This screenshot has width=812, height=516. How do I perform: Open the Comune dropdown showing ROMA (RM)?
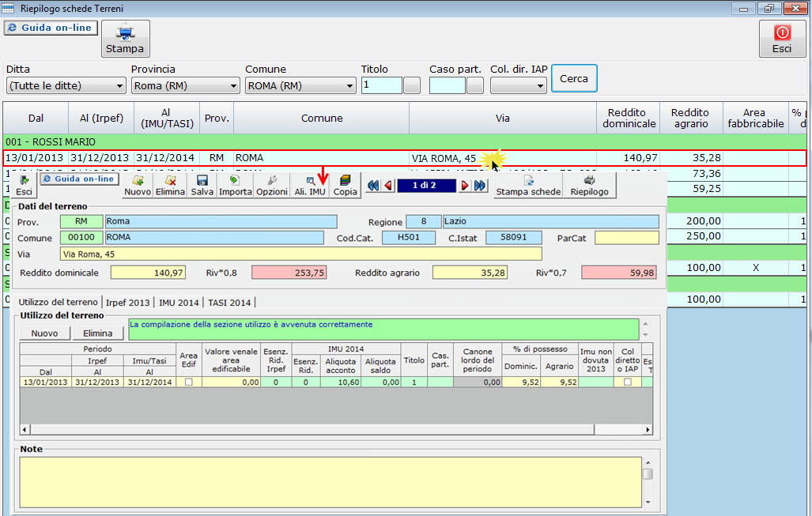point(300,86)
